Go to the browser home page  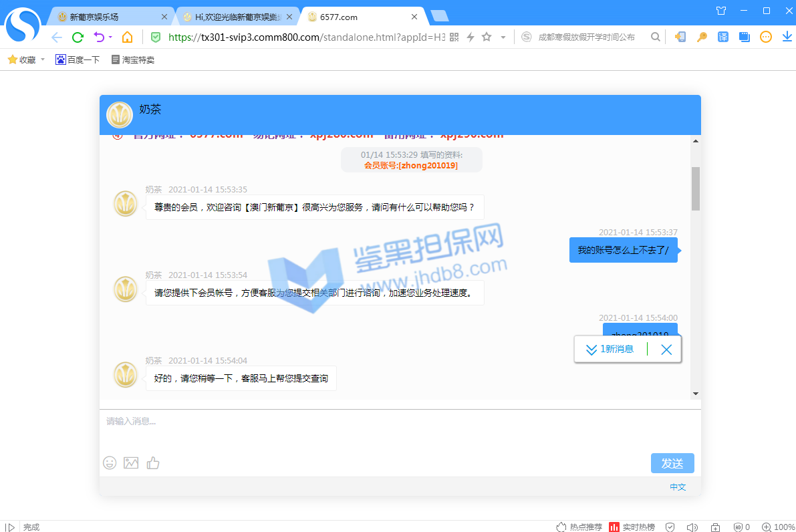pos(127,37)
